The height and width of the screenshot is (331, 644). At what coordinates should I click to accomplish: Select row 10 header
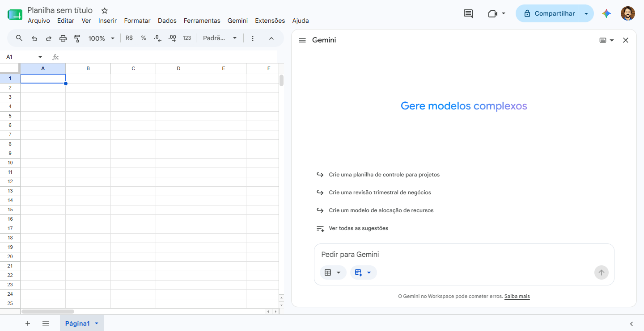click(10, 163)
